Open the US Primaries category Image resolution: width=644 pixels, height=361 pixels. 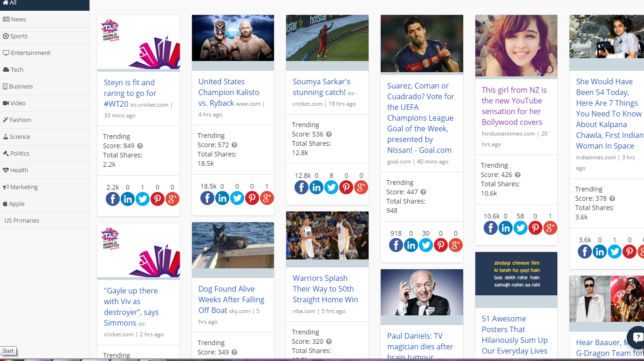45,220
